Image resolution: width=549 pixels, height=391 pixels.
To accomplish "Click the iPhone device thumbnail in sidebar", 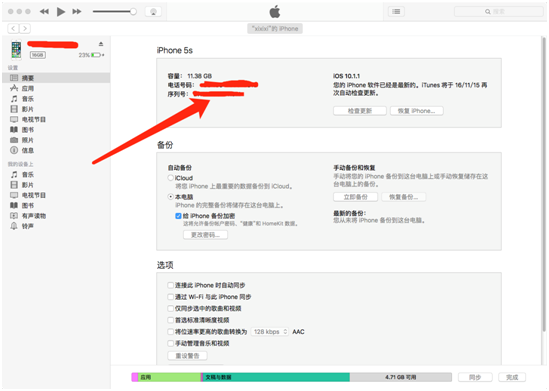I will pos(16,49).
